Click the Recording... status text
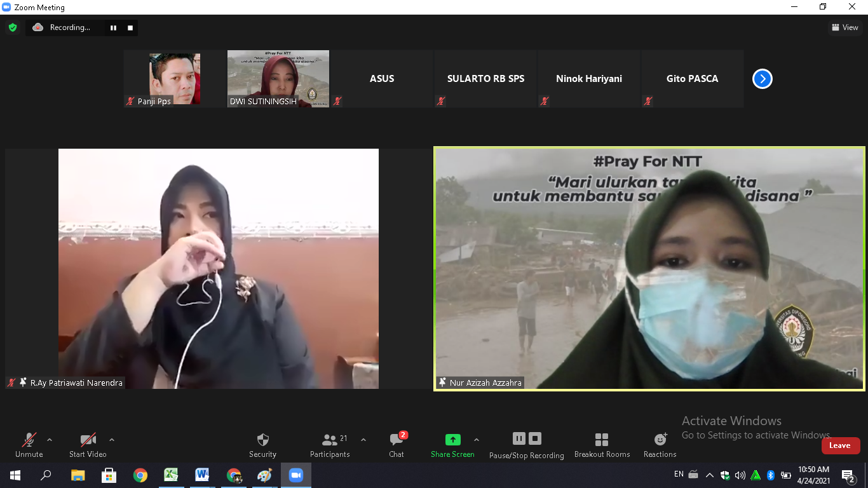Screen dimensions: 868x488 [x=70, y=27]
